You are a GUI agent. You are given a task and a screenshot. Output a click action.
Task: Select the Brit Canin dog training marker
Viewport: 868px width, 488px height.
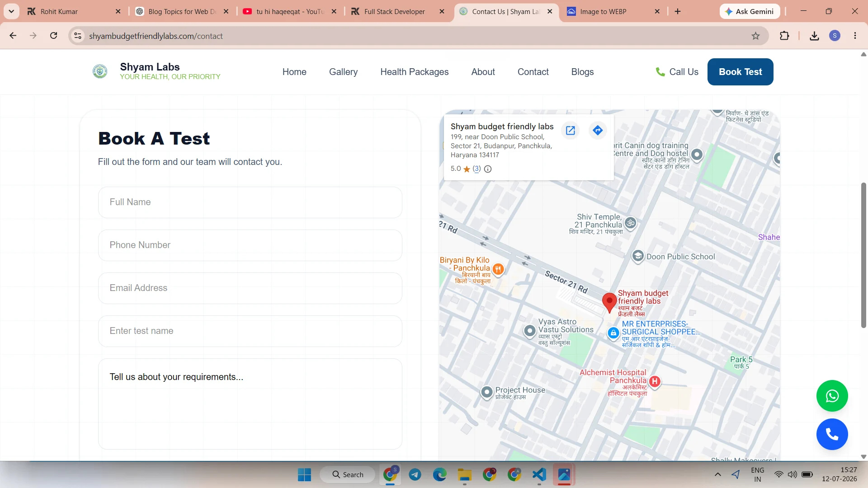pos(697,155)
